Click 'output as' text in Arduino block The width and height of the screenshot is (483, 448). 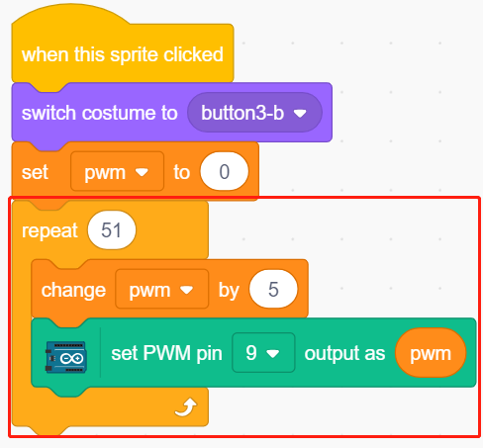tap(344, 353)
